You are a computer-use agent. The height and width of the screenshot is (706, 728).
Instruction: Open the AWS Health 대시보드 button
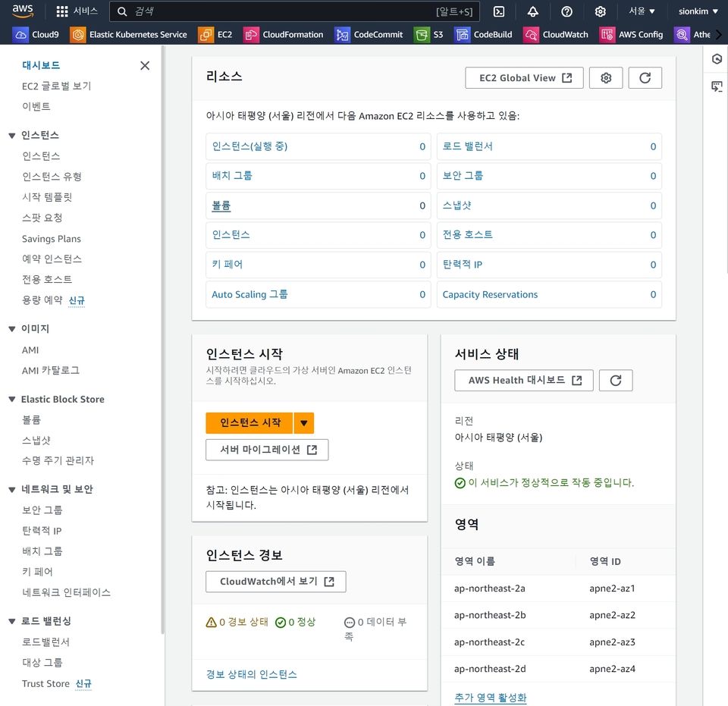(524, 380)
